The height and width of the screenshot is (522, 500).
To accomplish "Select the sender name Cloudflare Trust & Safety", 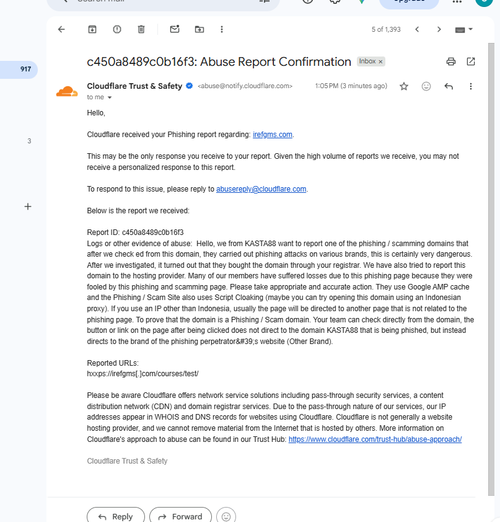I will pos(134,86).
